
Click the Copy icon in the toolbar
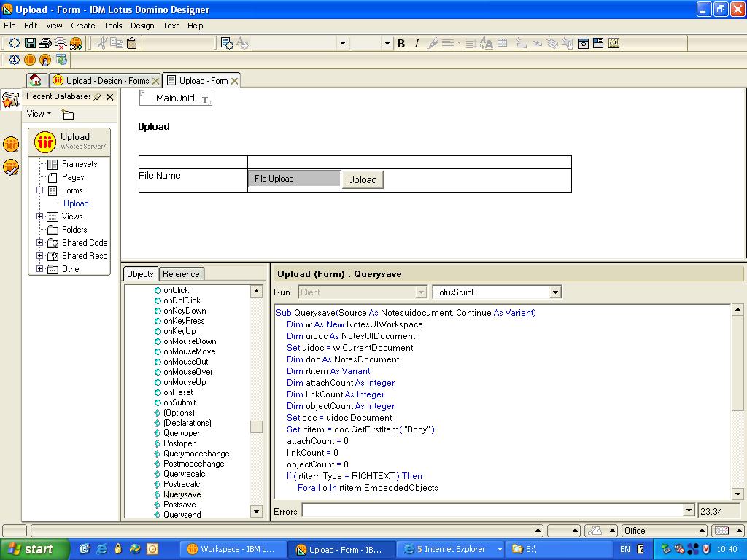(117, 43)
